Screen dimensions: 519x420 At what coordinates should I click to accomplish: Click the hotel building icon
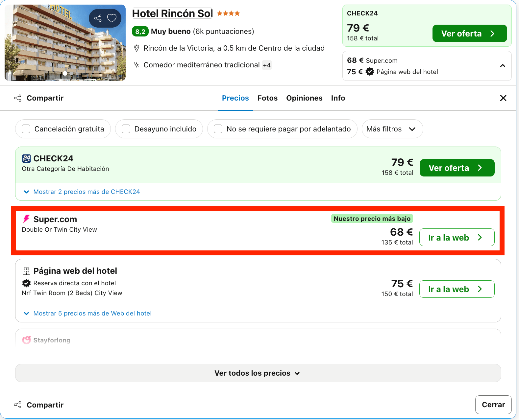pos(26,271)
